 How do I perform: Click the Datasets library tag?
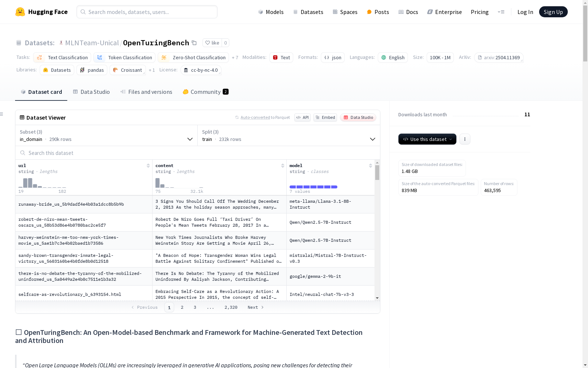57,70
